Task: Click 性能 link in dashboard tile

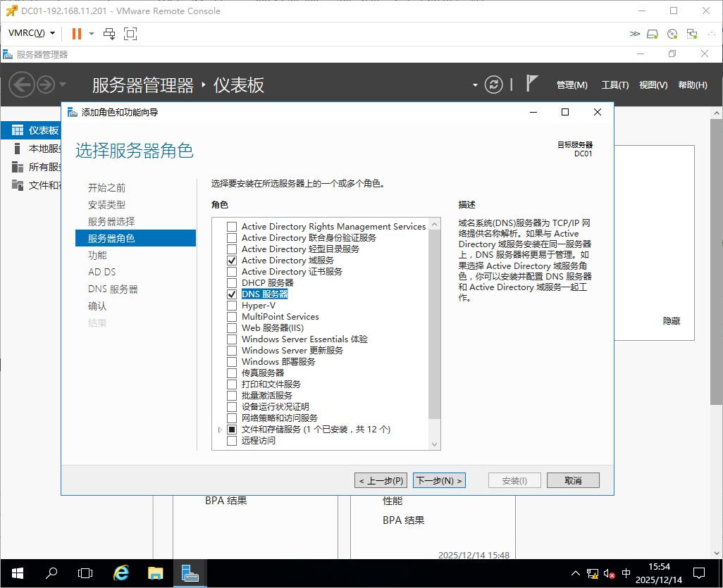Action: click(393, 501)
